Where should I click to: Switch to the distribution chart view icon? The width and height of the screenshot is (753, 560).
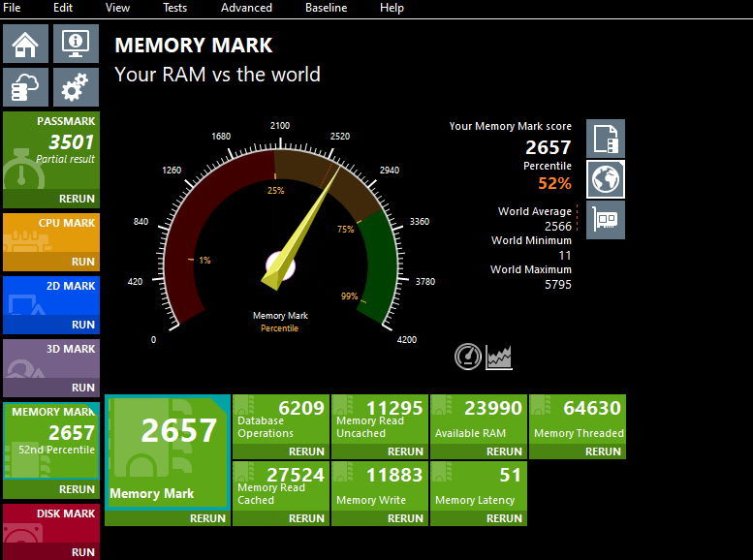pyautogui.click(x=498, y=358)
